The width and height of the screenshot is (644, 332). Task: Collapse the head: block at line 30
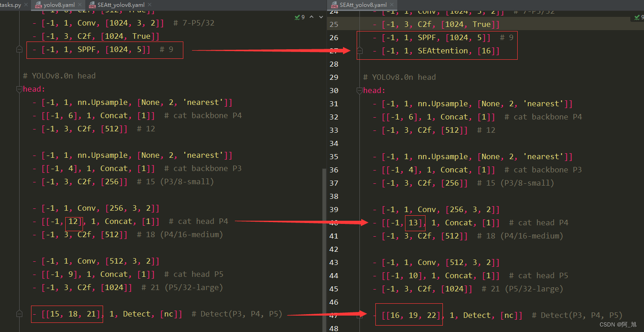(x=359, y=90)
